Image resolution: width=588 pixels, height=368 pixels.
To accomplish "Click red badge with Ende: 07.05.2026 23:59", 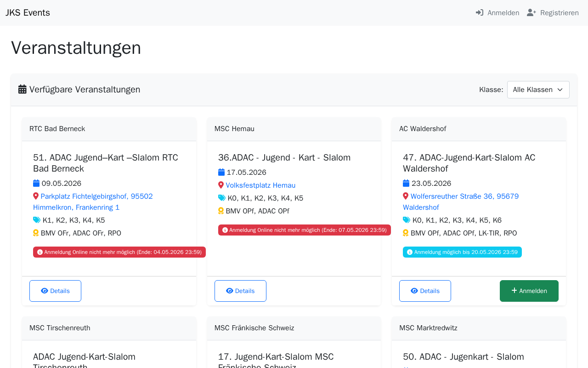I will pos(305,230).
